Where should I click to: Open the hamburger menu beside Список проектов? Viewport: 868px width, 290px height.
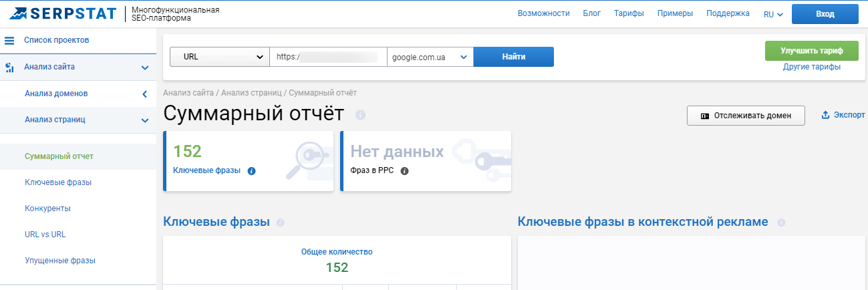pyautogui.click(x=9, y=41)
